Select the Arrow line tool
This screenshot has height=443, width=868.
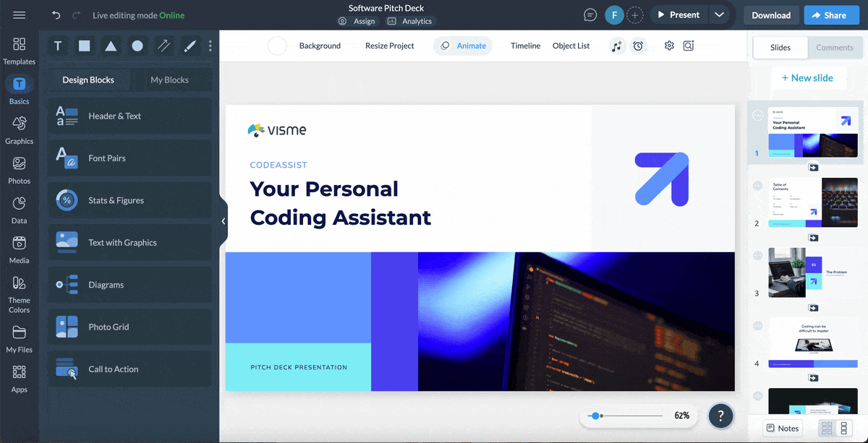163,46
